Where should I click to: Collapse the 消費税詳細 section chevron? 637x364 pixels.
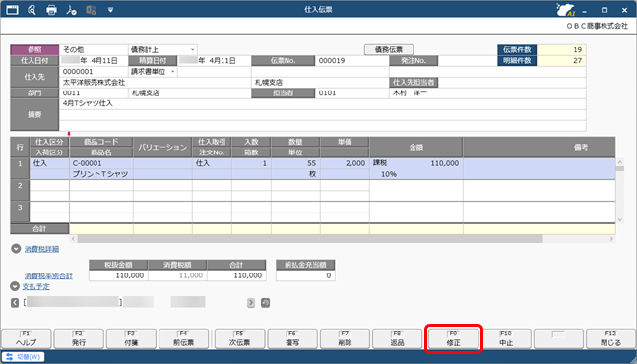pyautogui.click(x=16, y=249)
